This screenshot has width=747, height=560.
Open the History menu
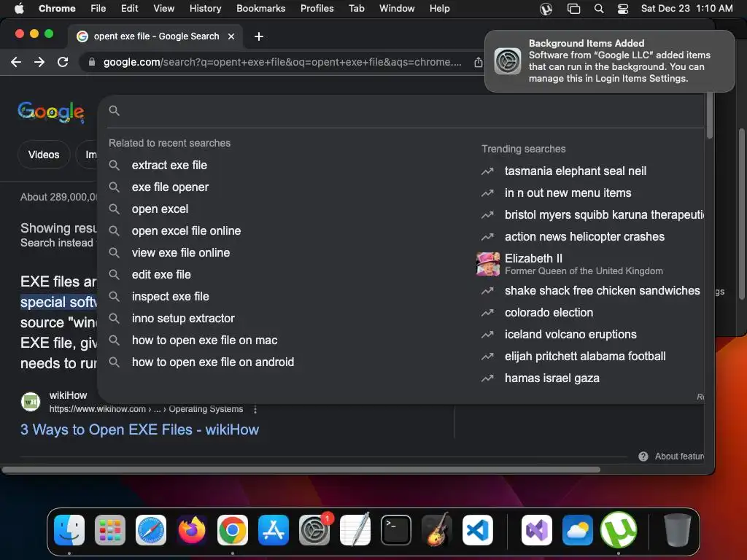(205, 8)
